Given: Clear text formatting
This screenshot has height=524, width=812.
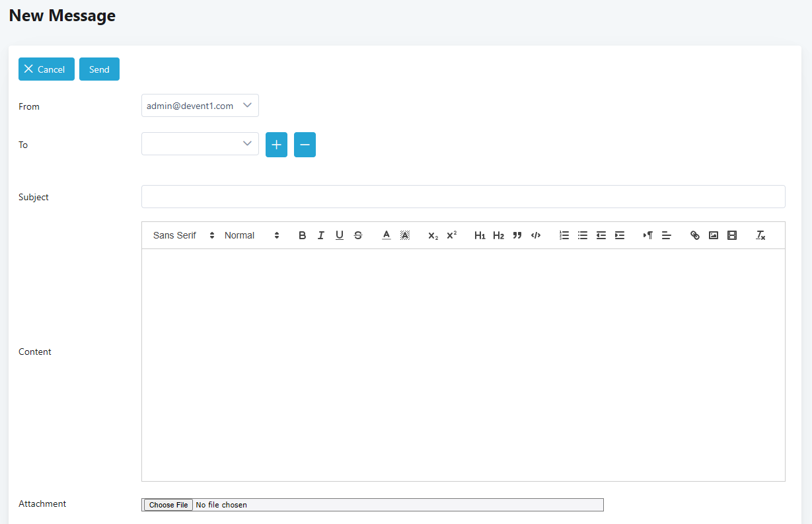Looking at the screenshot, I should (x=760, y=235).
